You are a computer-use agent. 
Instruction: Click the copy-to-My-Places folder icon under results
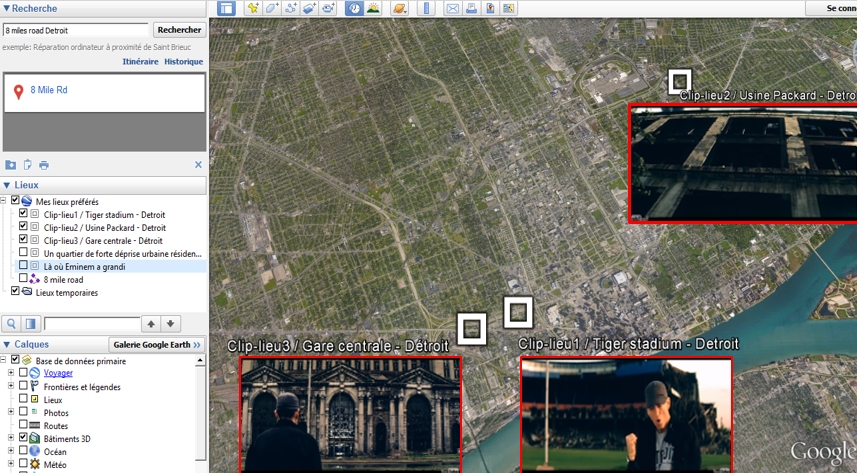(x=10, y=165)
